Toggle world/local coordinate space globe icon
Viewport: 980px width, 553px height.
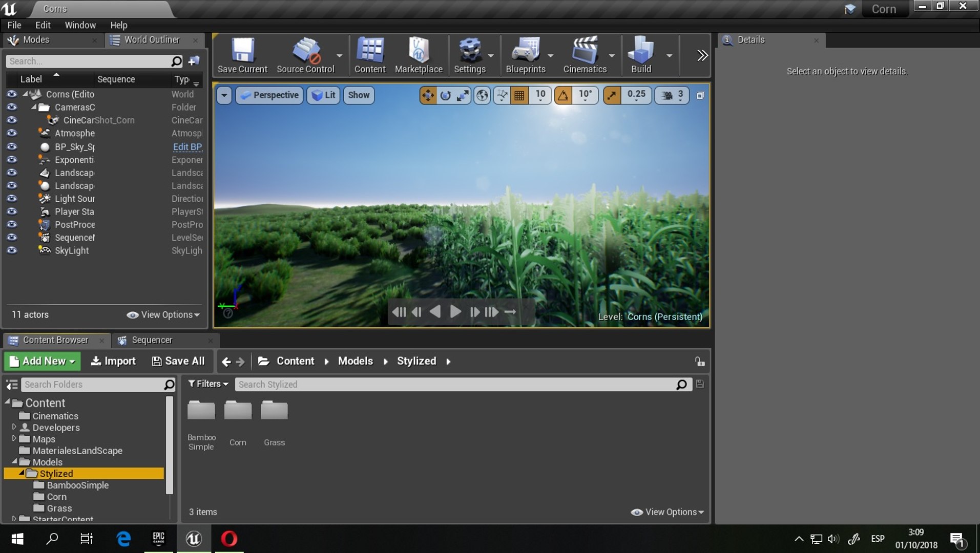click(482, 95)
